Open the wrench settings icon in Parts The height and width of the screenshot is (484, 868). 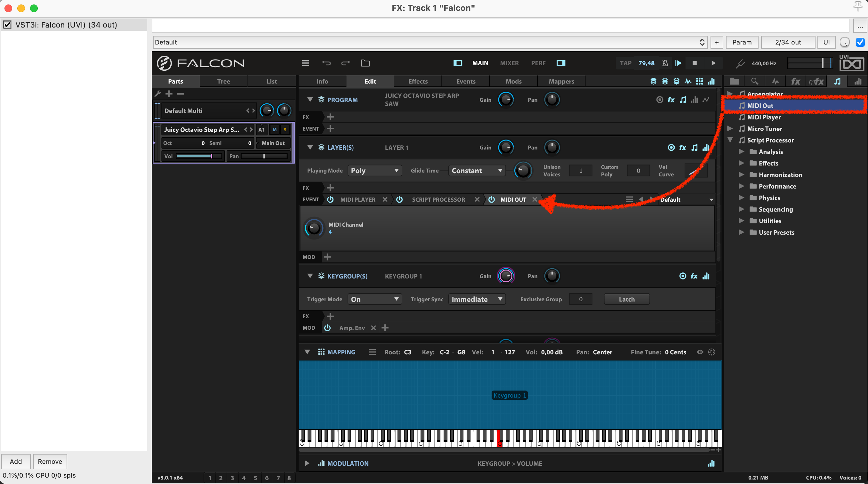[158, 94]
